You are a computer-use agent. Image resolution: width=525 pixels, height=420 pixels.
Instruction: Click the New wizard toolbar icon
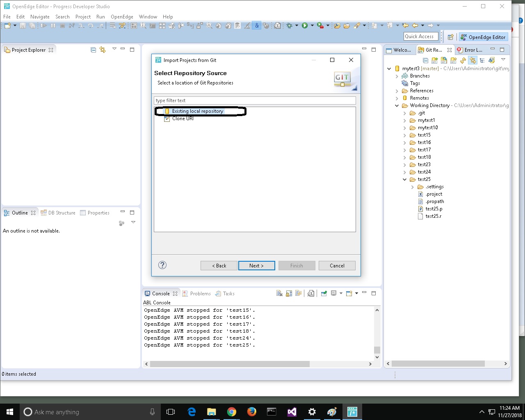pyautogui.click(x=7, y=25)
